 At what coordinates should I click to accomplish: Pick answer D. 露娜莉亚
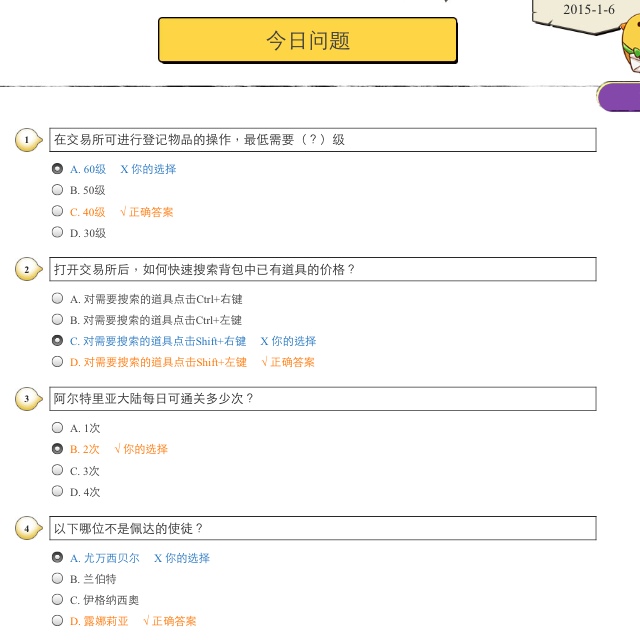coord(57,620)
